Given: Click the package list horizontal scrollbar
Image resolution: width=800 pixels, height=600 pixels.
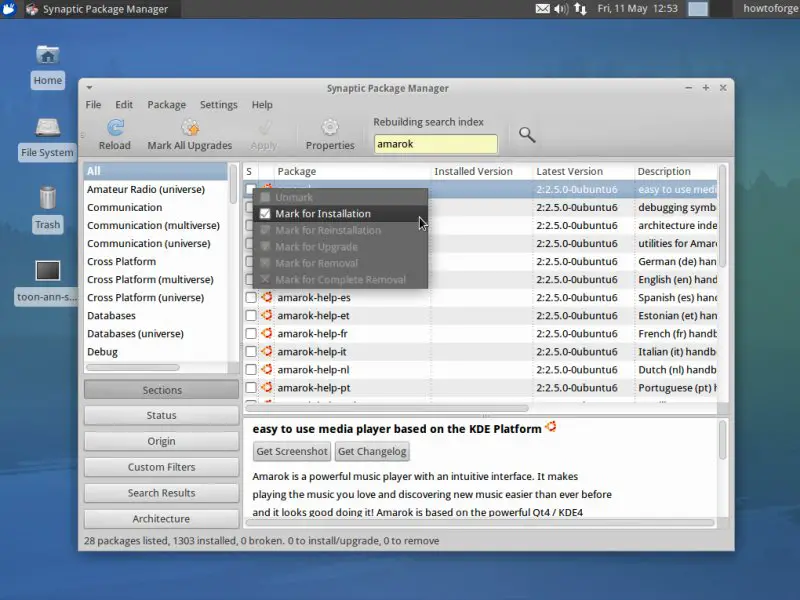Looking at the screenshot, I should (x=387, y=408).
